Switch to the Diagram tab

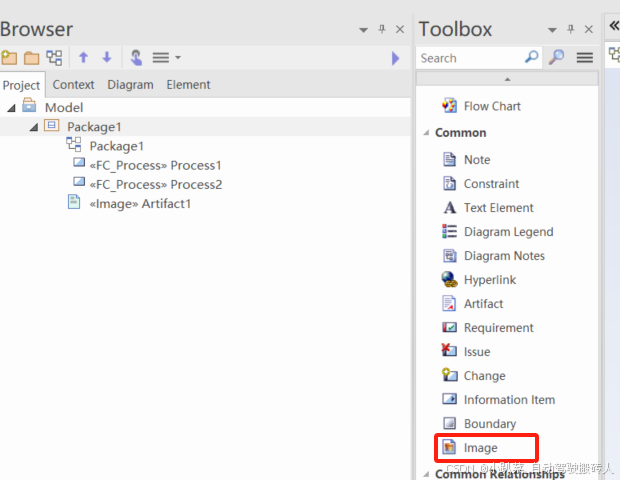[x=130, y=85]
